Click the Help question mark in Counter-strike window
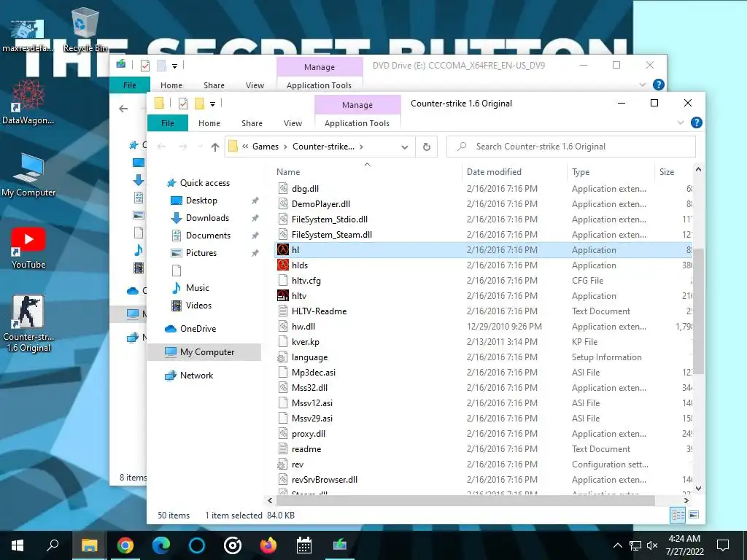 (696, 122)
